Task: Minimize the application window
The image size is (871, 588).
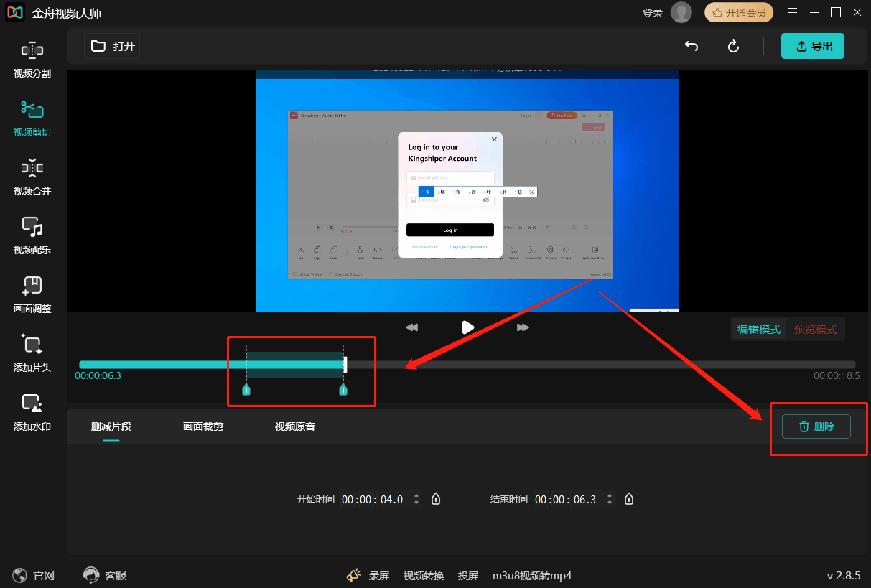Action: (x=814, y=12)
